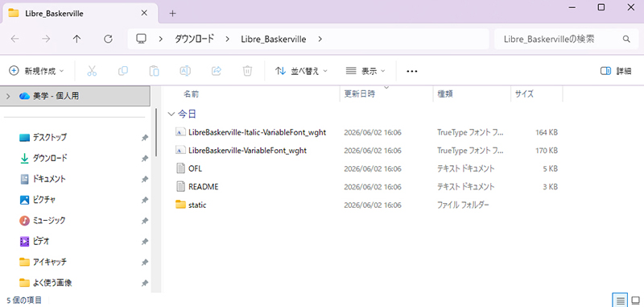Click the pin icon beside ミュージック

click(x=145, y=221)
